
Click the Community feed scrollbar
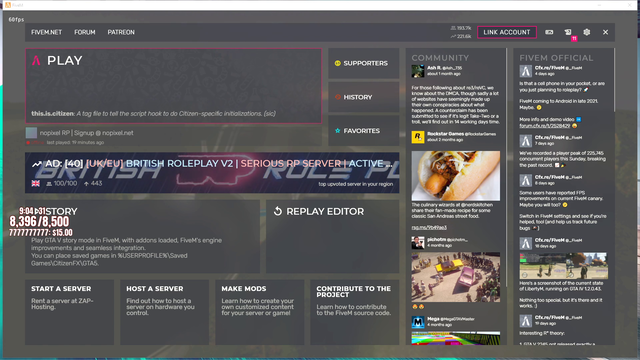507,167
